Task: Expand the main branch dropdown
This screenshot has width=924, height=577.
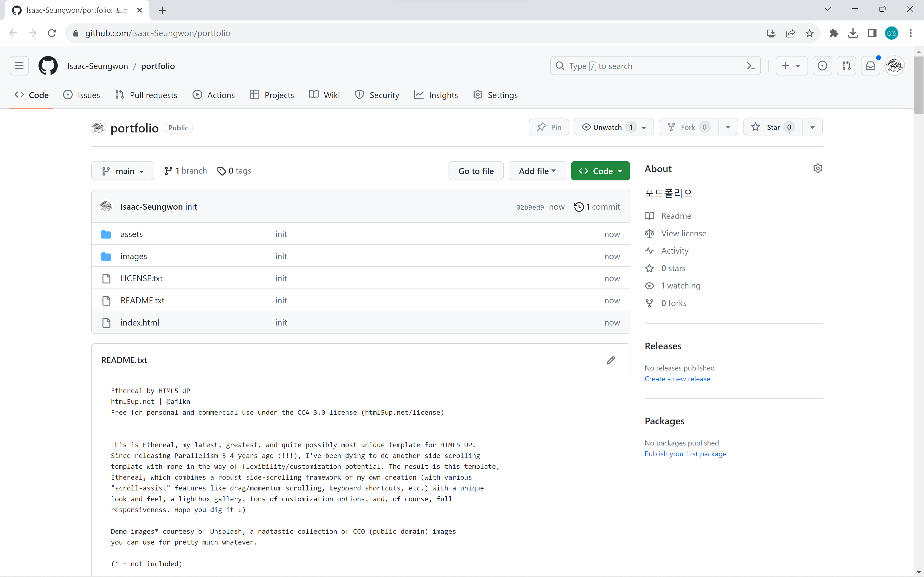Action: pos(122,171)
